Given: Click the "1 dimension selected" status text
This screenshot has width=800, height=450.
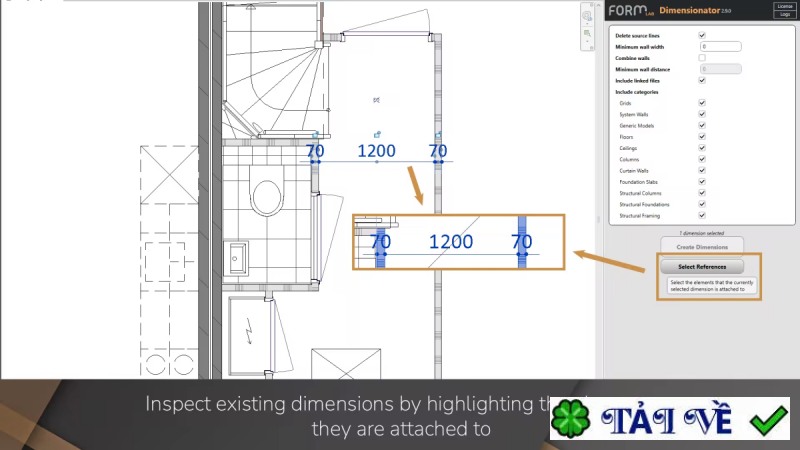Looking at the screenshot, I should 702,233.
